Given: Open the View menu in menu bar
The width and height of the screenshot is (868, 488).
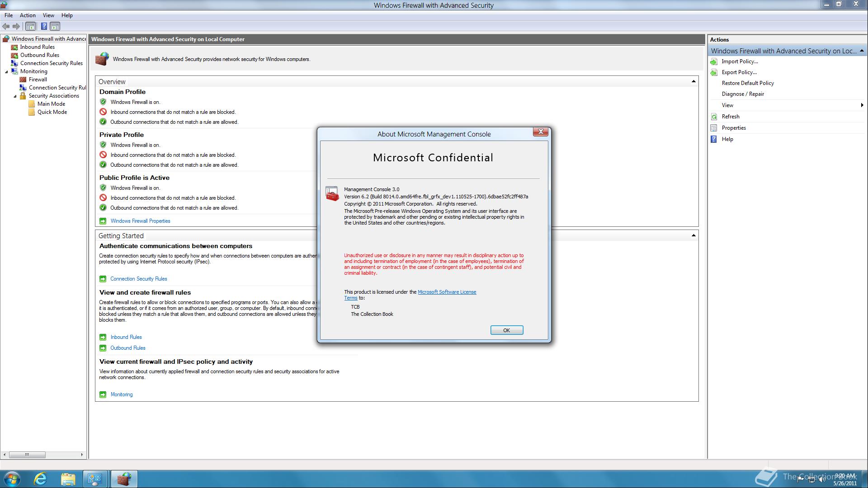Looking at the screenshot, I should pyautogui.click(x=48, y=15).
